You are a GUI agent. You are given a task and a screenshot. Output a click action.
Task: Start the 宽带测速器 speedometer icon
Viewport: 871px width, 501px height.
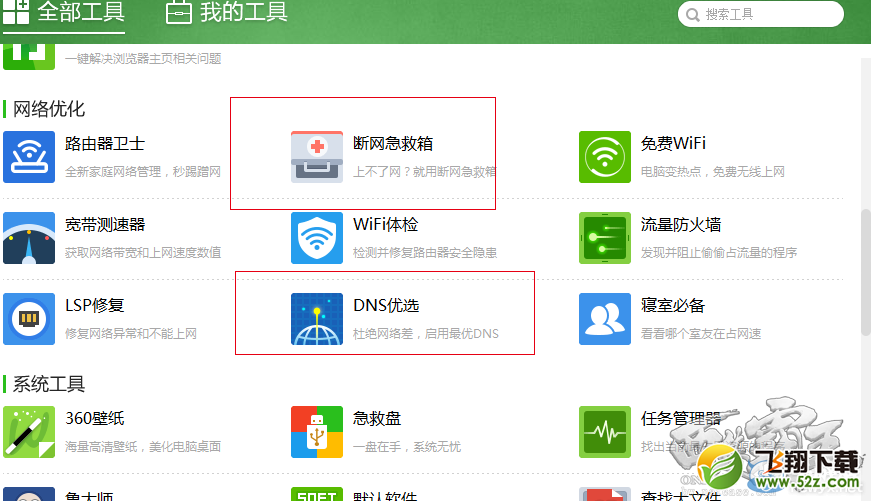(29, 238)
